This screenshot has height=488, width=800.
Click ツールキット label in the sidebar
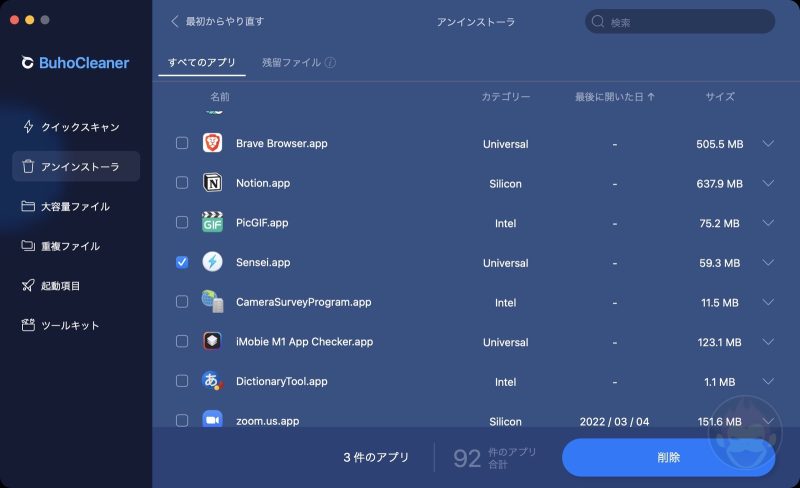(70, 326)
